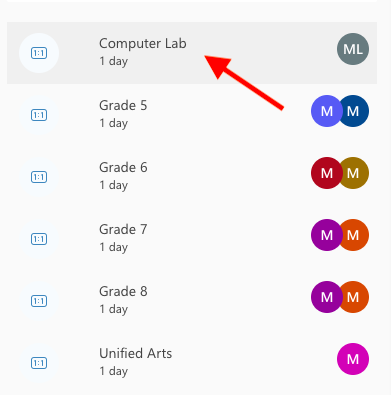Click the 1:1 icon beside Grade 5
Viewport: 391px width, 395px height.
pos(39,115)
